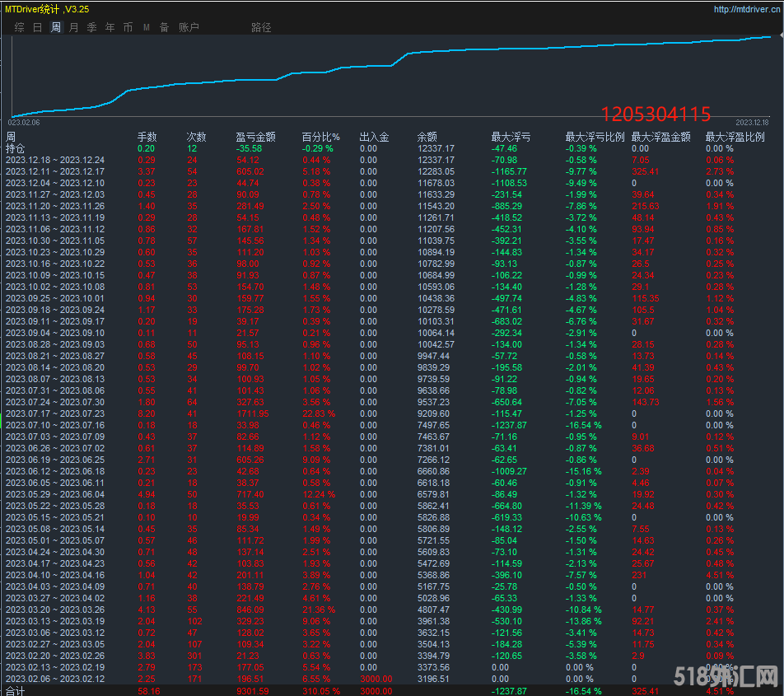The image size is (784, 696).
Task: Click profit value 846.09
Action: coord(250,610)
